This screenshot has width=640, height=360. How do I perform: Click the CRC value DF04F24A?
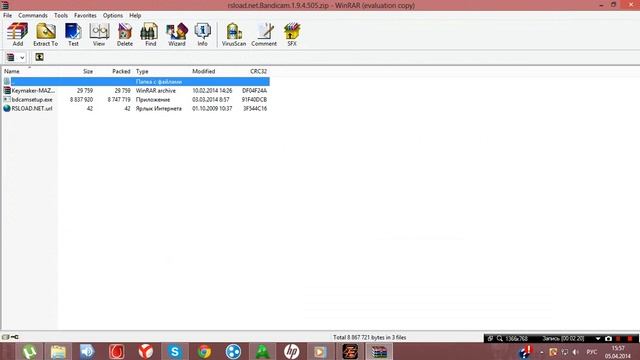click(x=254, y=91)
